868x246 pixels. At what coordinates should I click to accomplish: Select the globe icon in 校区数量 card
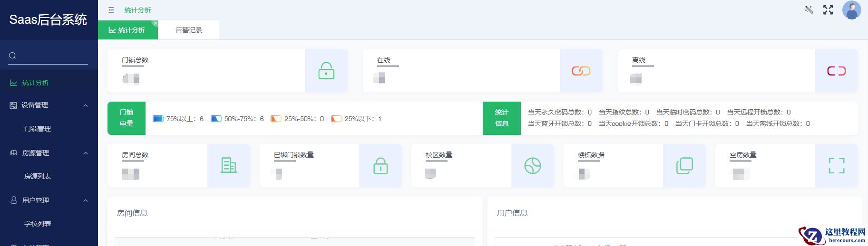(x=533, y=166)
